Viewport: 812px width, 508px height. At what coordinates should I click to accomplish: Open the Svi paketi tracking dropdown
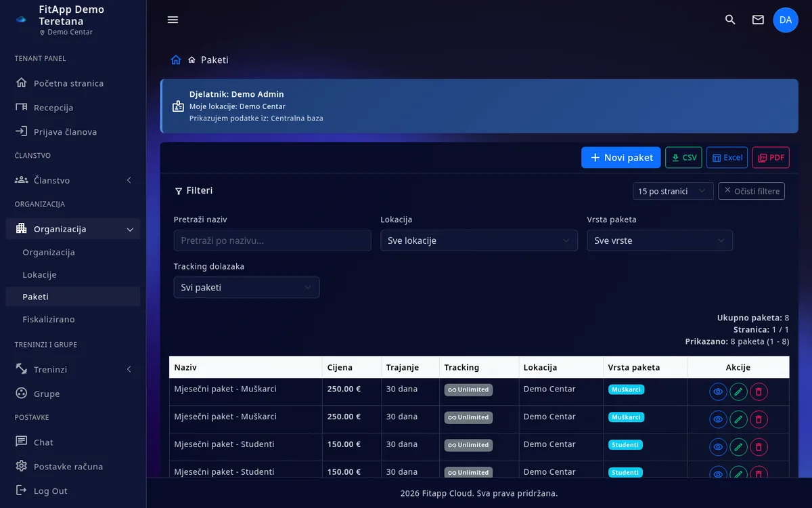(x=246, y=287)
